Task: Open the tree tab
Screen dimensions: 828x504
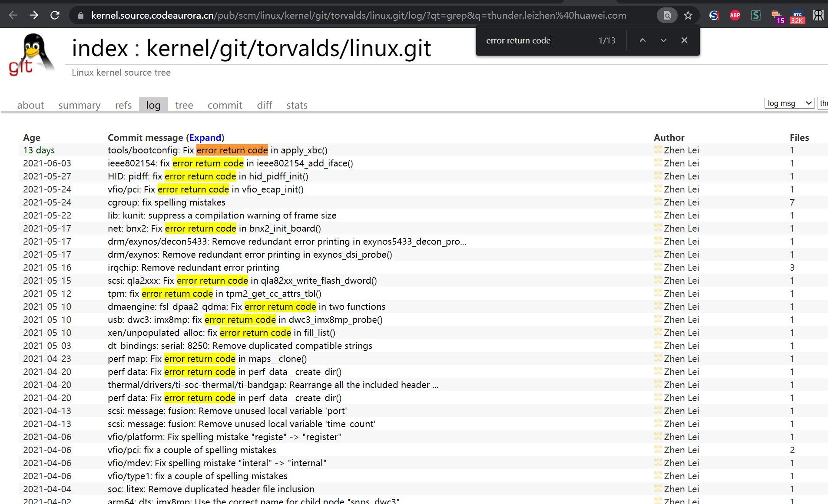Action: [184, 105]
